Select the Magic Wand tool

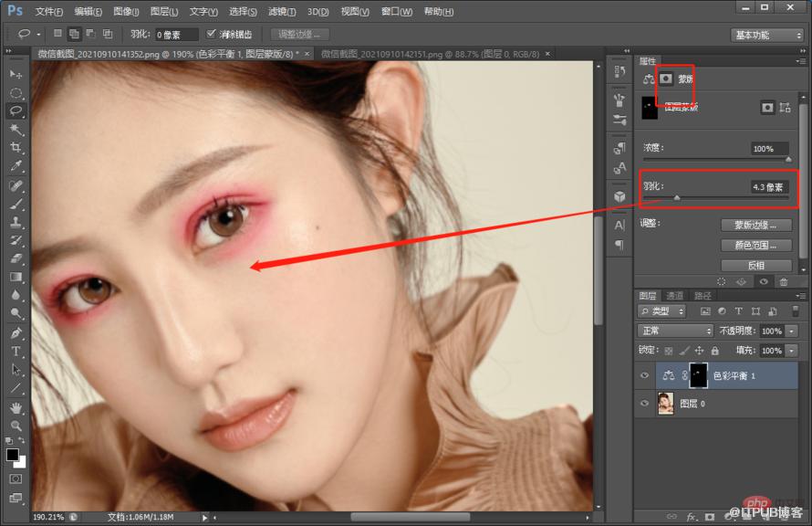pos(16,129)
